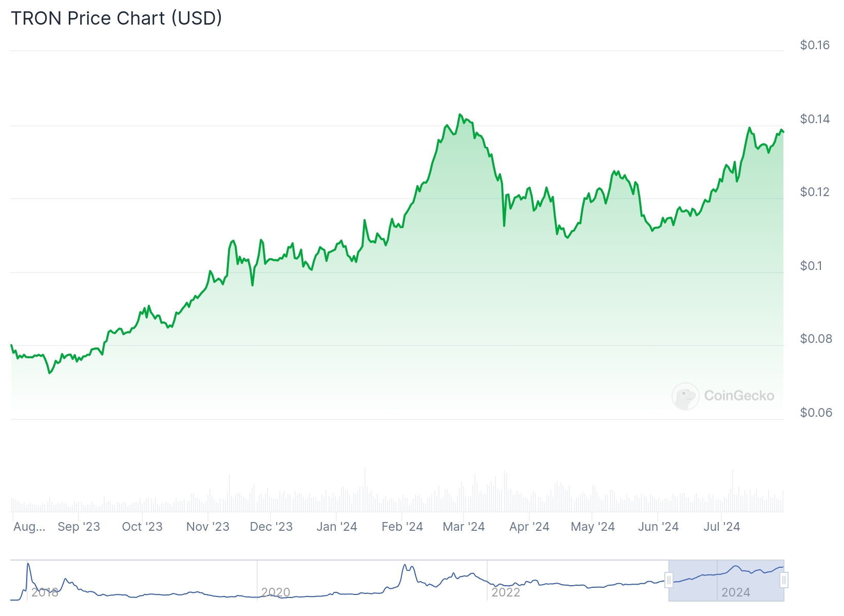Click the highlighted selection in the range navigator
This screenshot has height=616, width=844.
pyautogui.click(x=726, y=581)
